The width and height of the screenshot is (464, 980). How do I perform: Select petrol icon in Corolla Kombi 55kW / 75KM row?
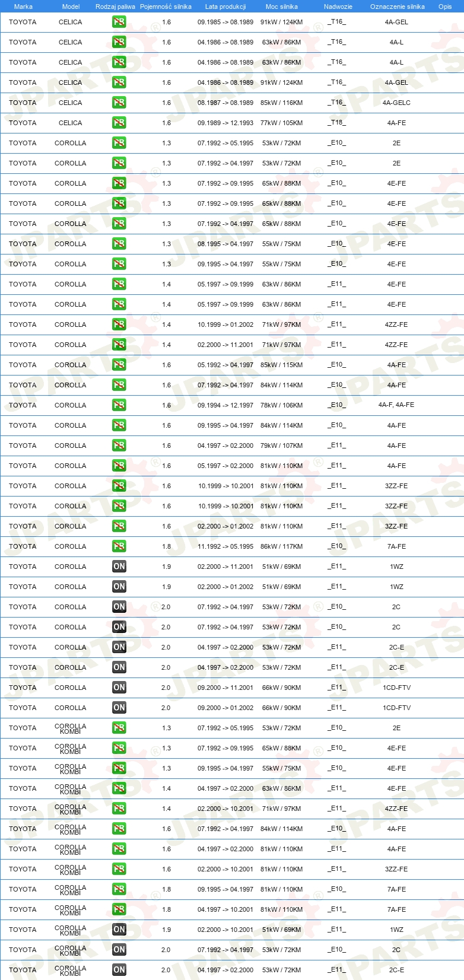click(119, 768)
